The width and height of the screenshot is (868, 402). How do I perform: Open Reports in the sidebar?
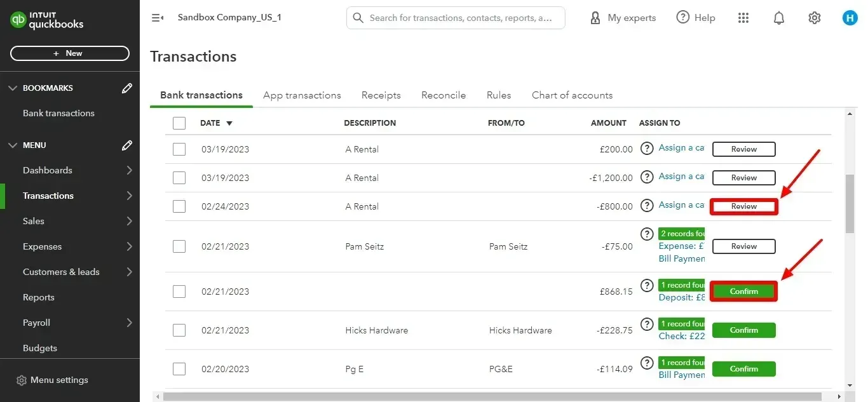tap(39, 297)
